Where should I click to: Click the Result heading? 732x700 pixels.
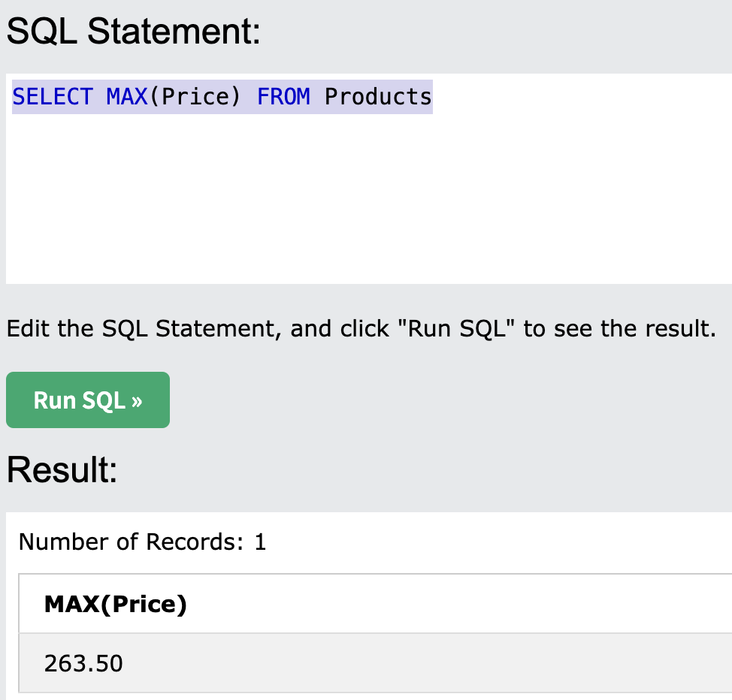coord(62,470)
